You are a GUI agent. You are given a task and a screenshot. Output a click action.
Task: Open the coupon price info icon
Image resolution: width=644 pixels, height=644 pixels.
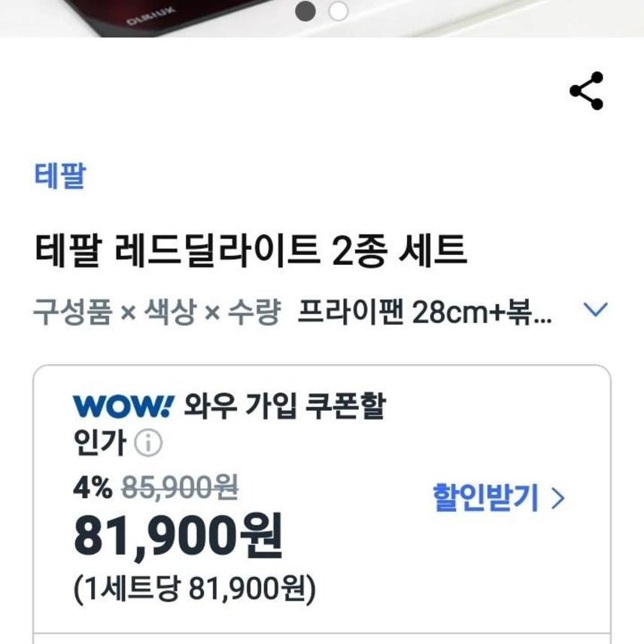tap(148, 442)
